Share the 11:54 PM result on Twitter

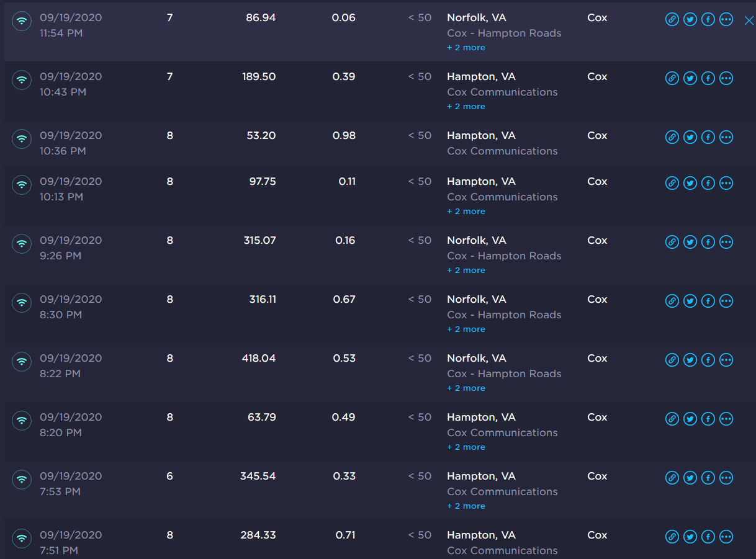pos(690,20)
